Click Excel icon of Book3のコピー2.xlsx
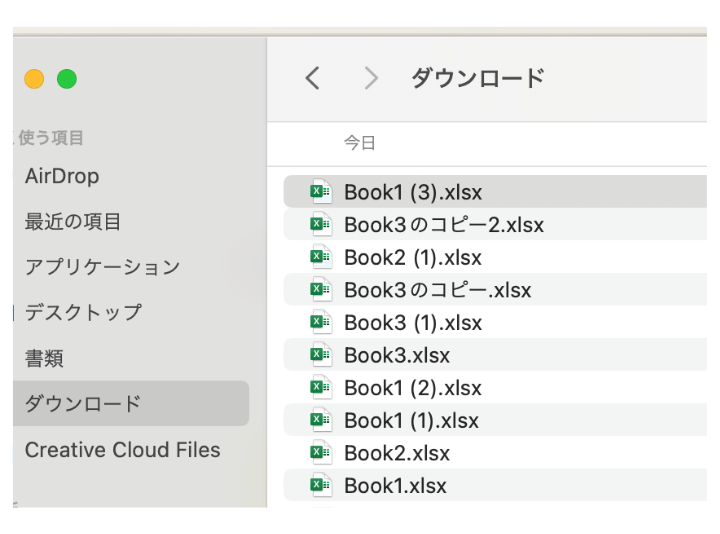This screenshot has width=720, height=534. pyautogui.click(x=320, y=225)
